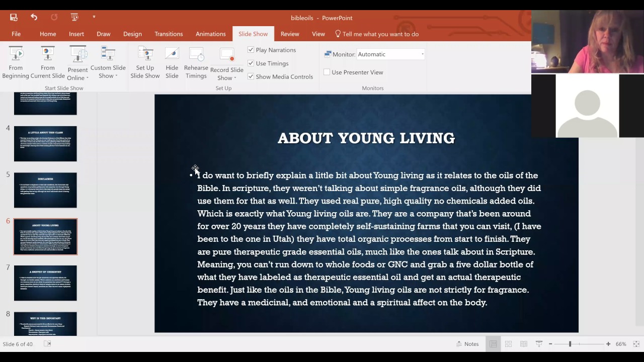Screen dimensions: 644x362
Task: Click into the slide body text paragraph
Action: 369,239
